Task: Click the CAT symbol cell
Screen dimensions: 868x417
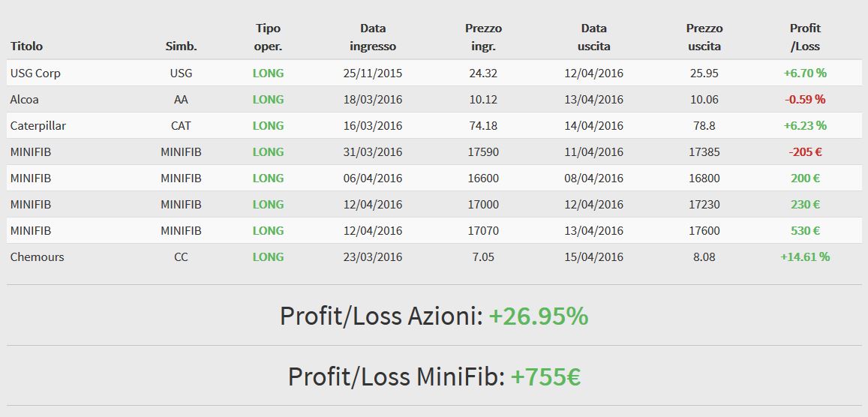Action: [x=181, y=126]
